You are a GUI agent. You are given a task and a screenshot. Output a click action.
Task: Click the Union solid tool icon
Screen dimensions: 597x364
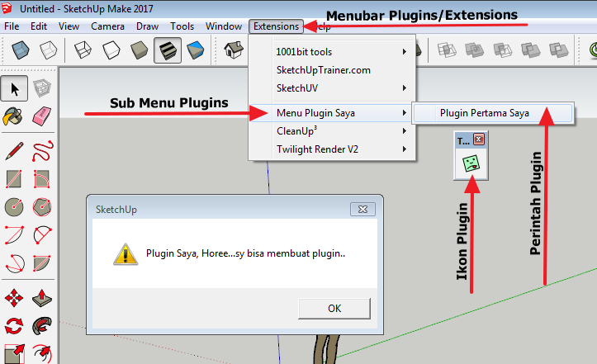pos(475,50)
